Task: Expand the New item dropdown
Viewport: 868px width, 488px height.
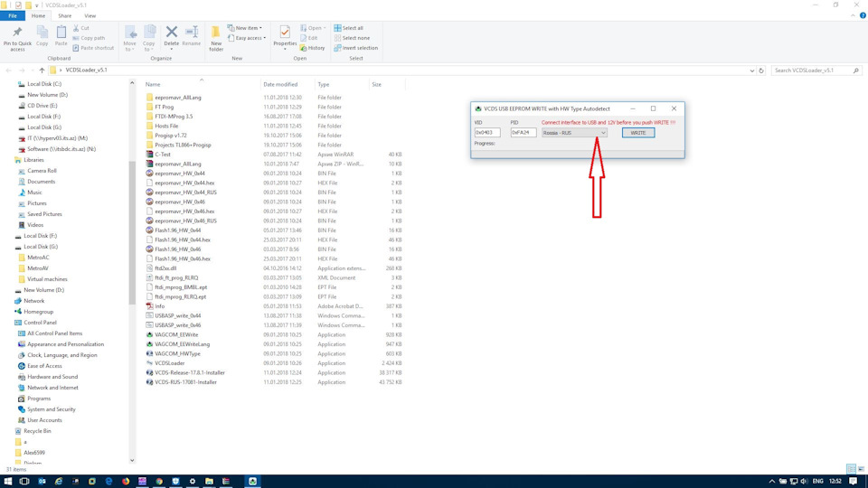Action: (x=245, y=28)
